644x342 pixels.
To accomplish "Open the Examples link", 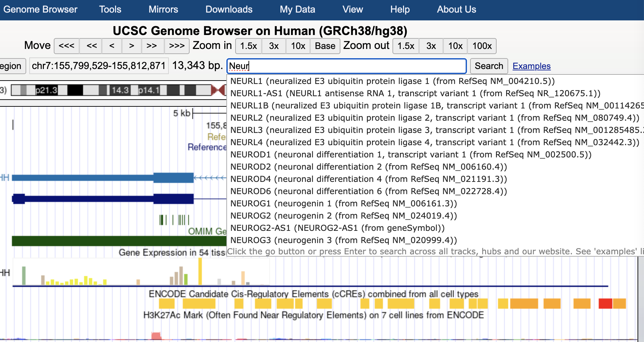I will pos(531,66).
